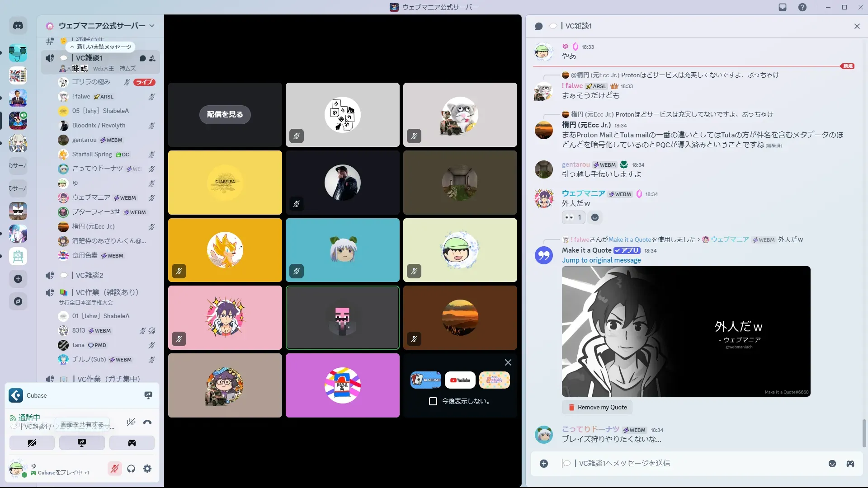Collapse the VC雑談1 voice channel
Viewport: 868px width, 488px height.
tap(89, 58)
